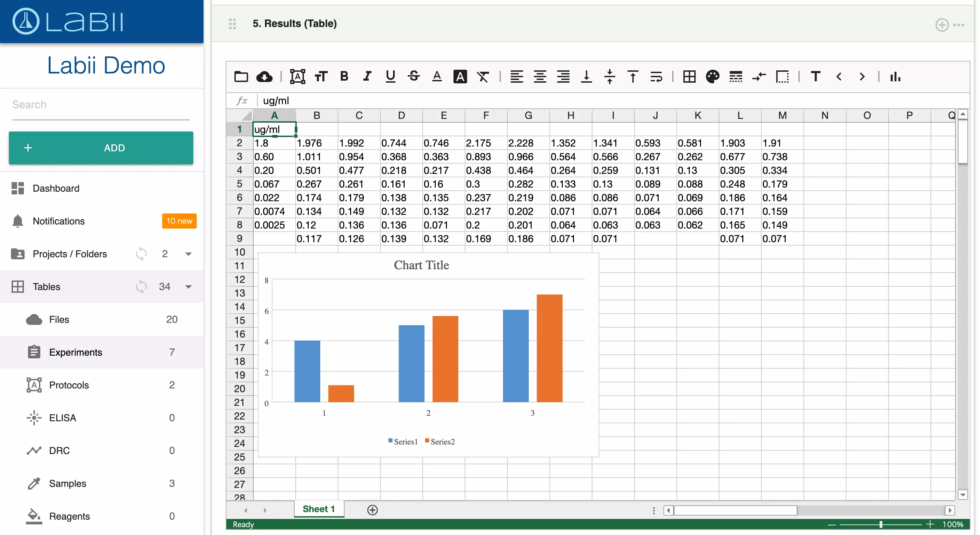Expand the Projects / Folders dropdown
Screen dimensions: 980x535
coord(188,254)
